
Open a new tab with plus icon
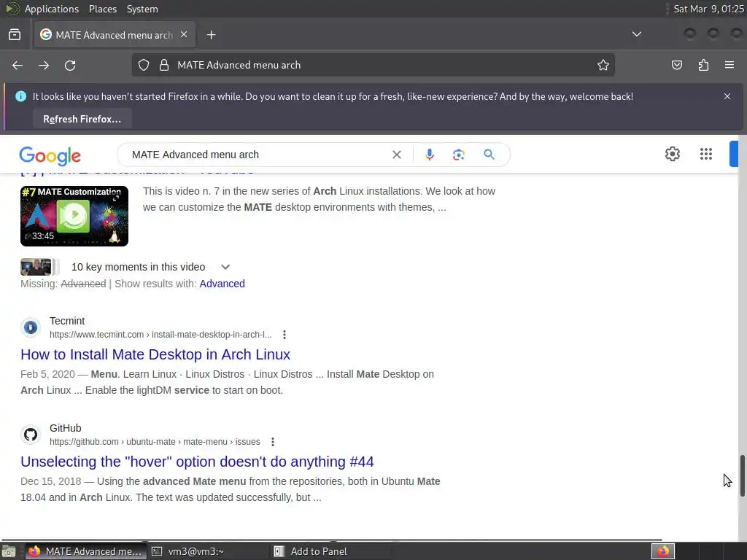[x=211, y=35]
